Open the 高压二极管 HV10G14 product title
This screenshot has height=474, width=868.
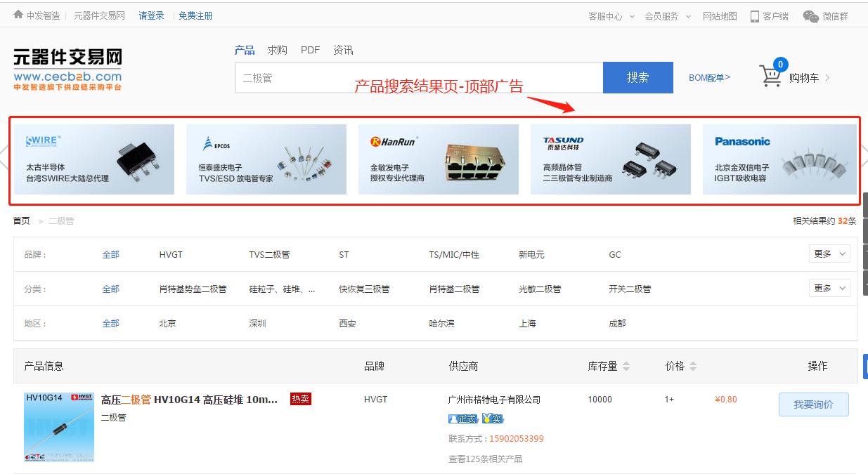pyautogui.click(x=189, y=400)
